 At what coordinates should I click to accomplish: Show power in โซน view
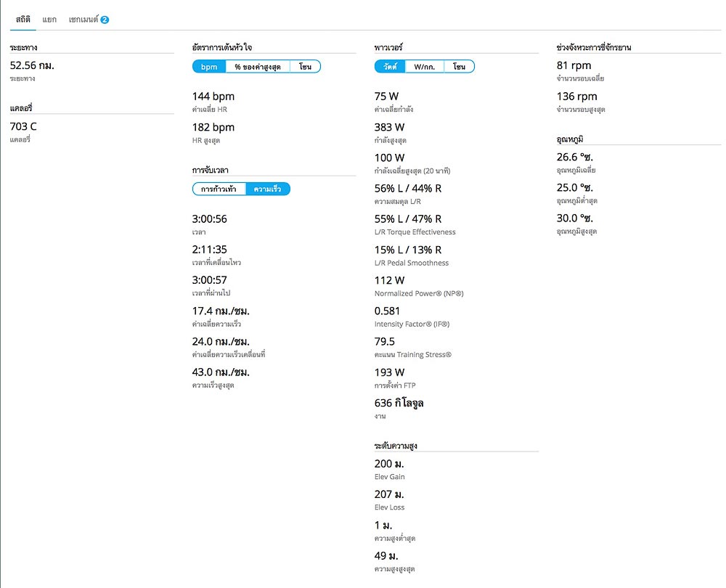click(459, 67)
